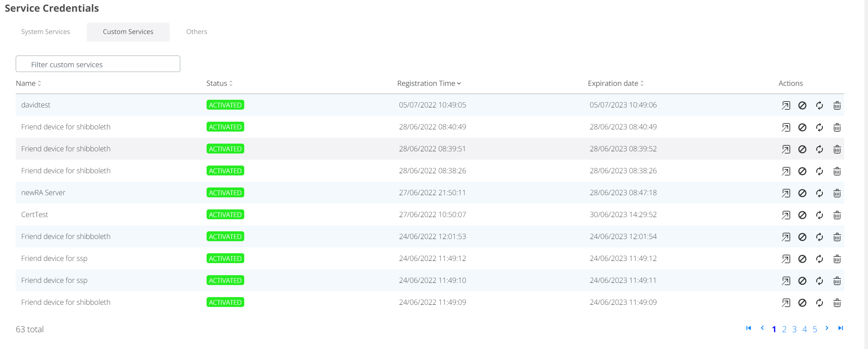Click revoke icon in davidtest row
Viewport: 868px width, 349px height.
tap(802, 106)
